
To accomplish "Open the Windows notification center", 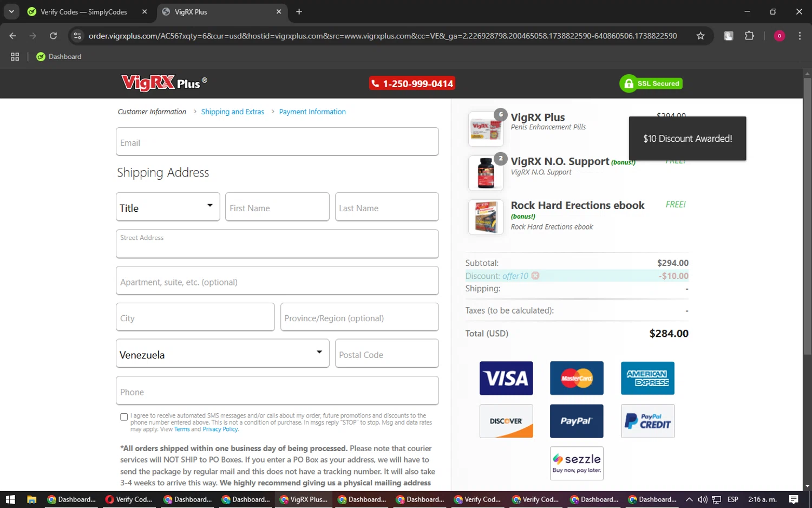I will pos(794,499).
